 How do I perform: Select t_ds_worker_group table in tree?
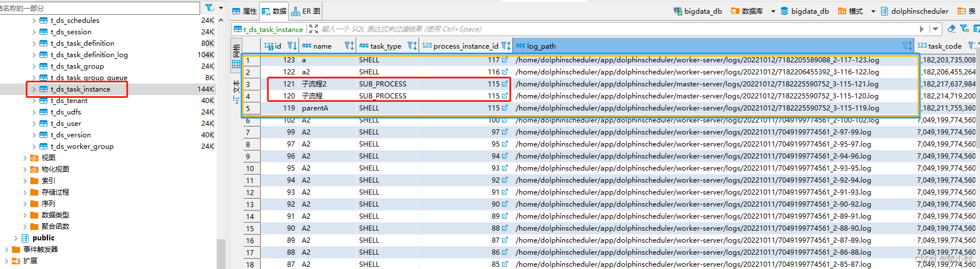(82, 147)
